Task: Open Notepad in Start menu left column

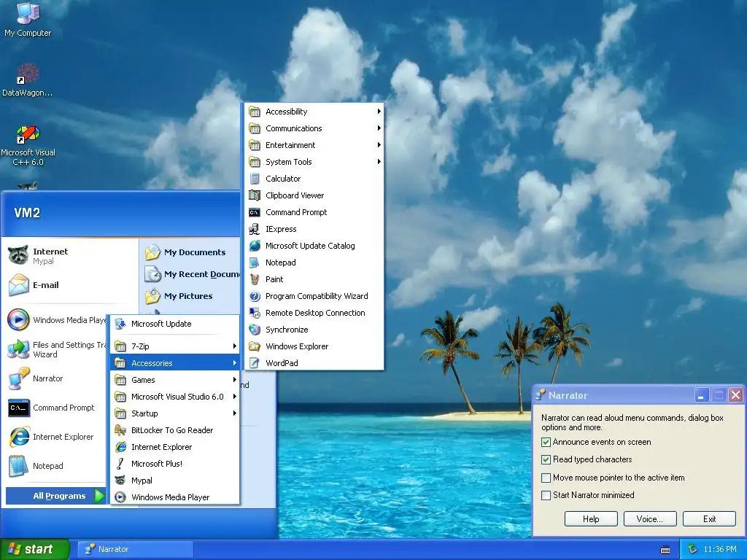Action: (56, 466)
